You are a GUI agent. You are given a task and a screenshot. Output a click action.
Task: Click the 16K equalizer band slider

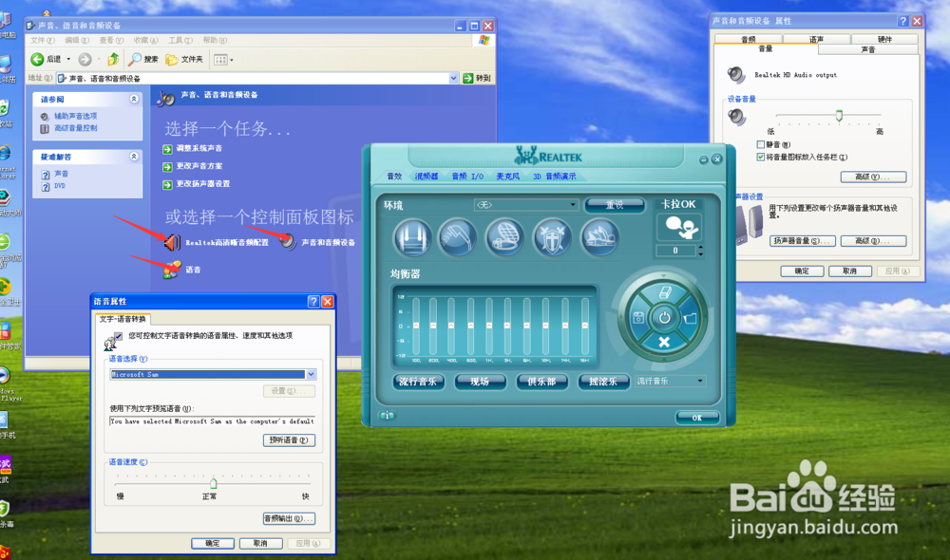point(584,326)
